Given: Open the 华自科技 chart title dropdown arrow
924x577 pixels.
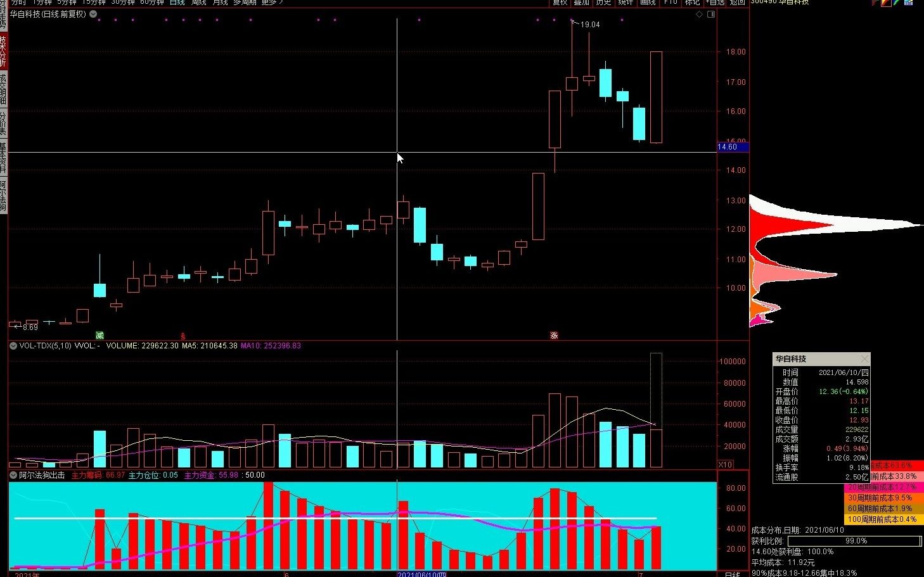Looking at the screenshot, I should [93, 14].
